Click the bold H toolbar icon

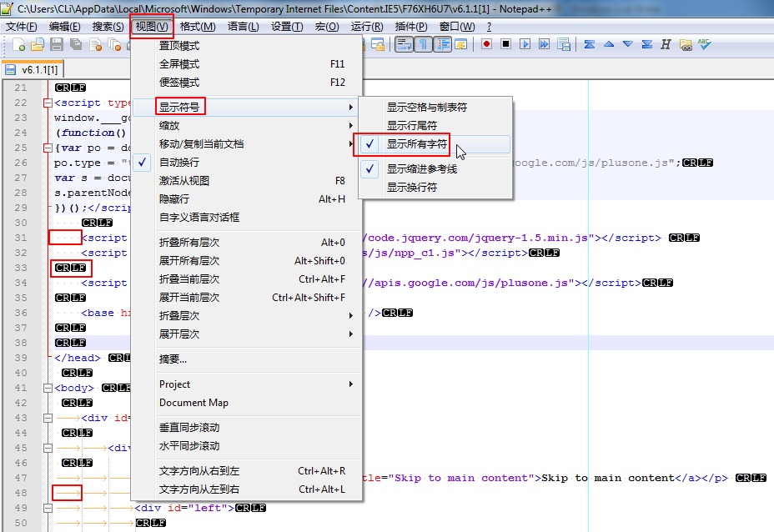666,44
